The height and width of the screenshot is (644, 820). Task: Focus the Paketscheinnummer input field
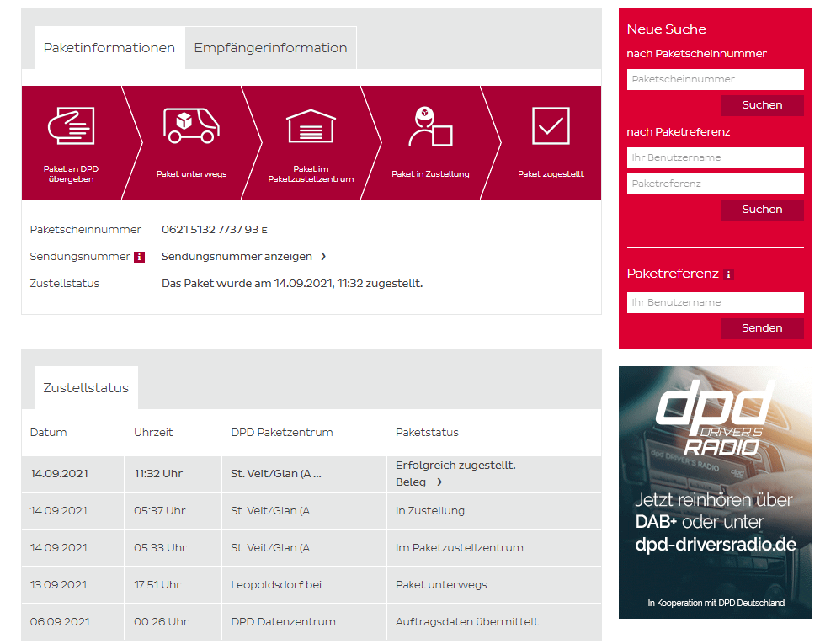(715, 79)
